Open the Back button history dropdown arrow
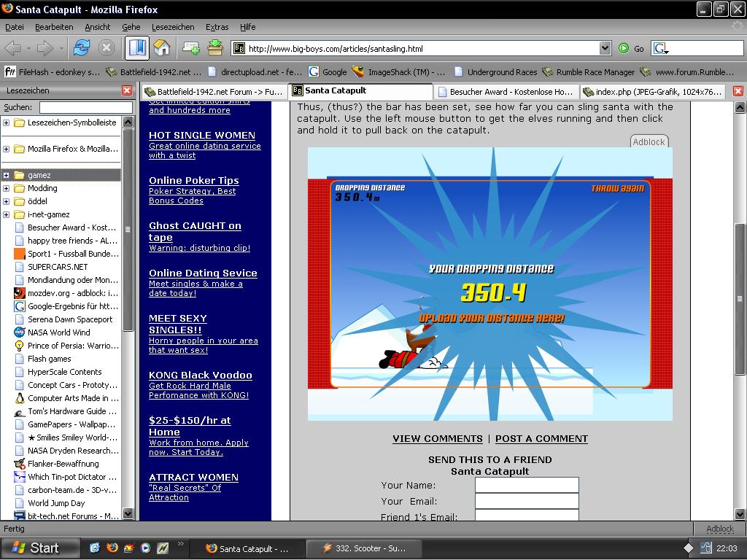 pyautogui.click(x=28, y=49)
